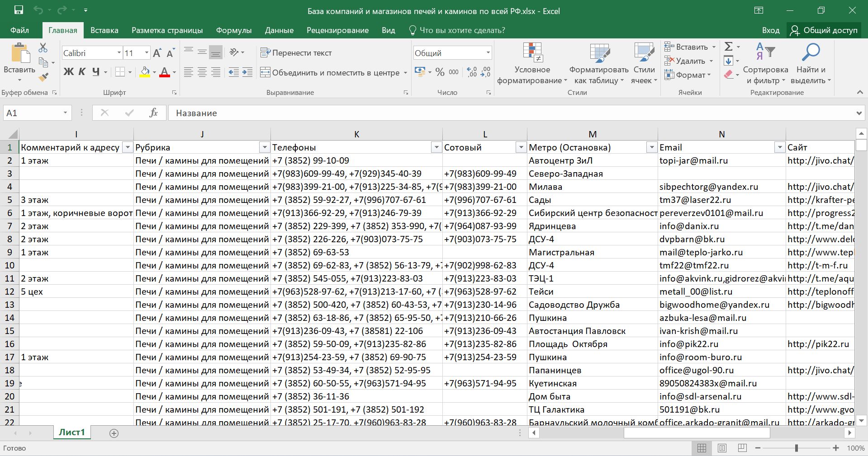Click the Cut scissors icon
The image size is (868, 456).
[43, 47]
